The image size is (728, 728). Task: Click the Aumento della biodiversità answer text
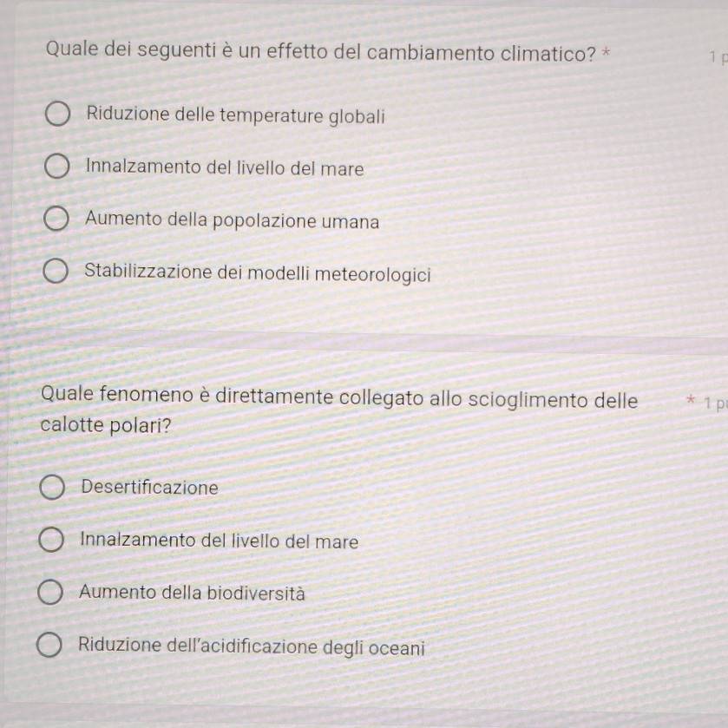pyautogui.click(x=192, y=594)
